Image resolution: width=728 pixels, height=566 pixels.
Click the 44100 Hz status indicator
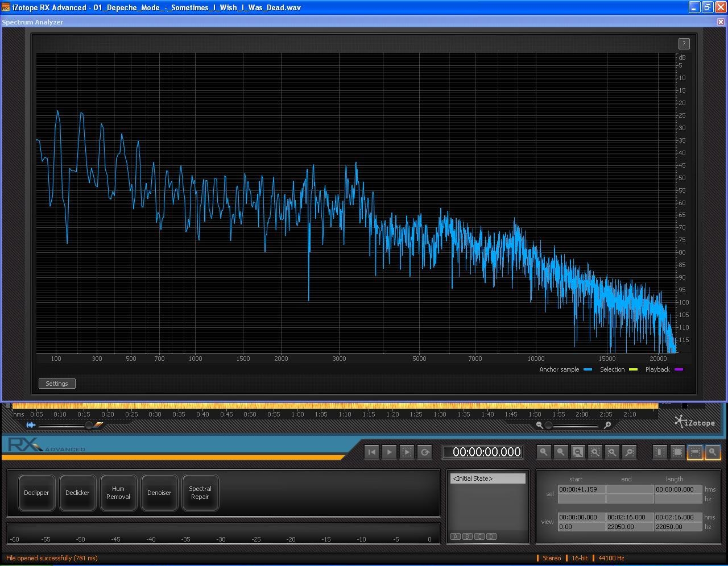tap(611, 558)
